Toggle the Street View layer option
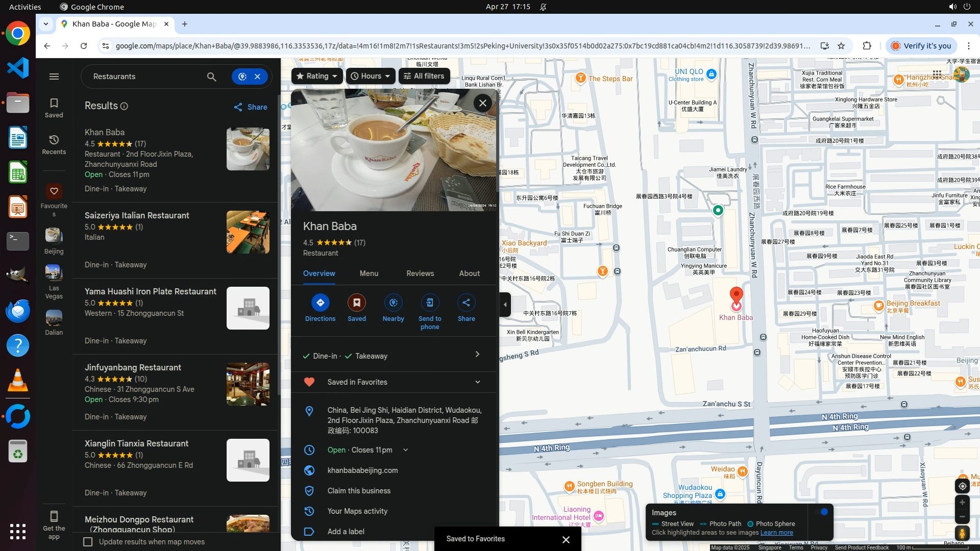 coord(673,524)
